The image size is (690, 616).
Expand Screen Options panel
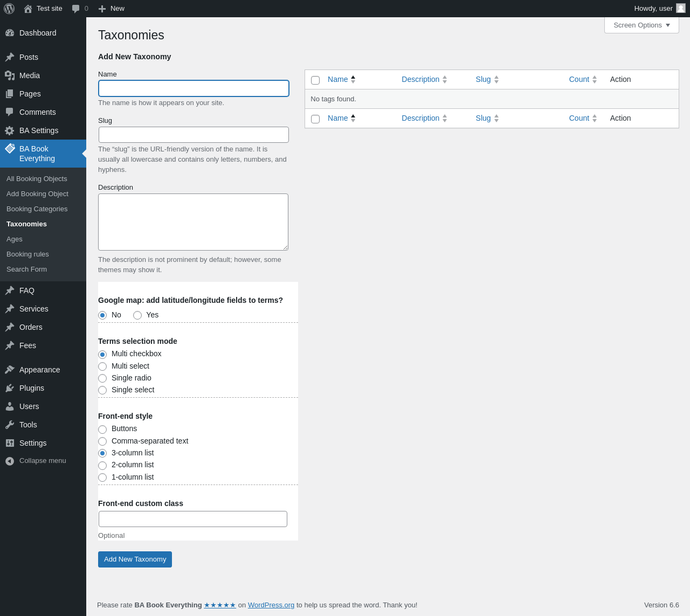pos(641,25)
